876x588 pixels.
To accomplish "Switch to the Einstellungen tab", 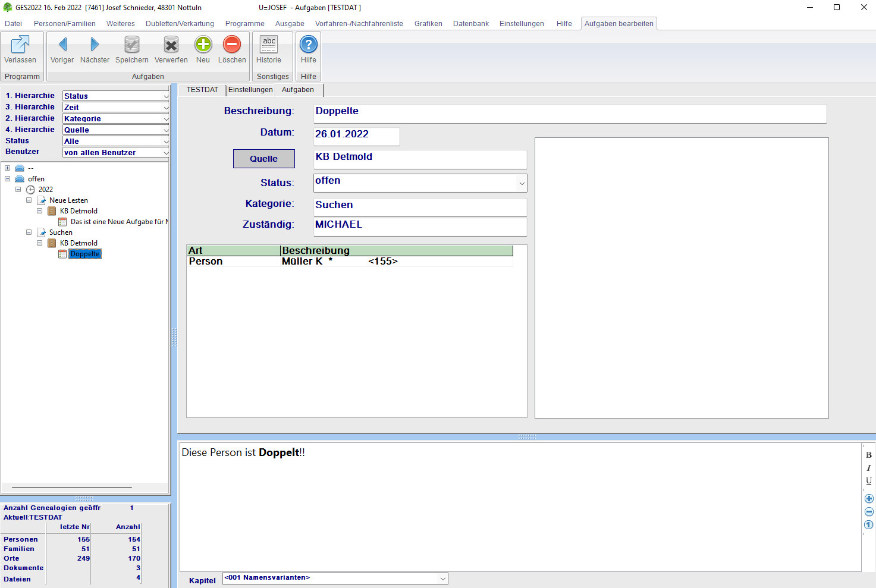I will coord(250,90).
